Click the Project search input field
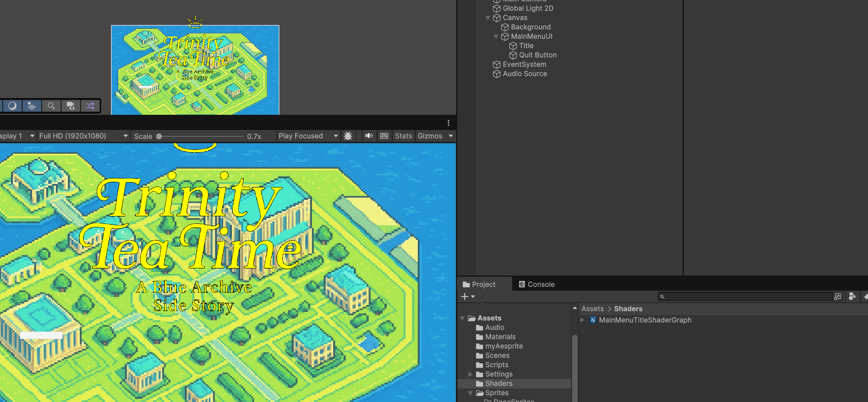868x402 pixels. click(x=745, y=297)
